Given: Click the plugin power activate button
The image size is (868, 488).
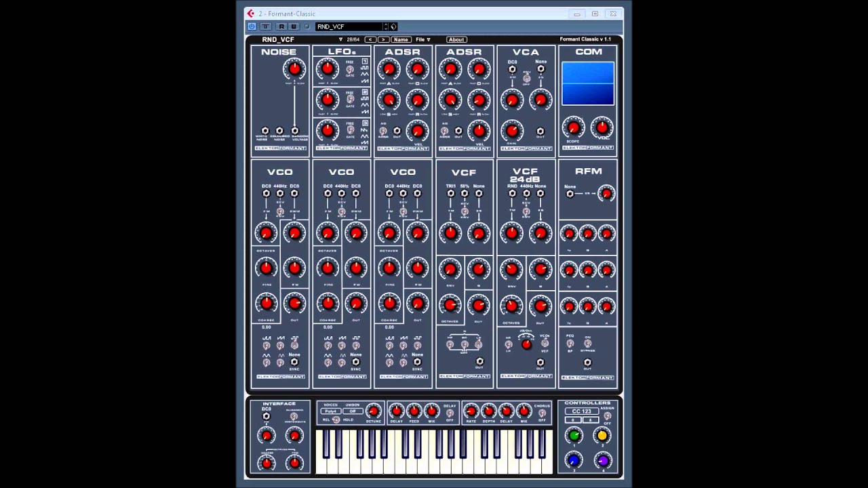Looking at the screenshot, I should [x=252, y=26].
